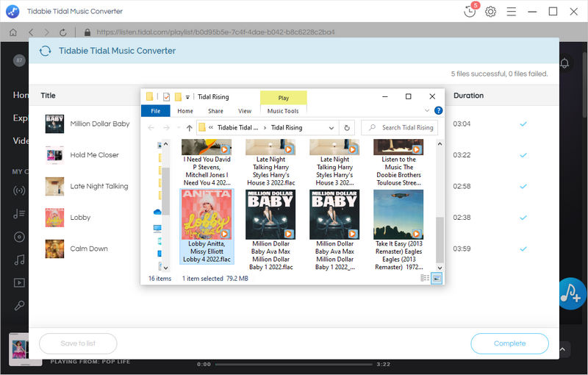The image size is (588, 375).
Task: Click OneDrive cloud icon in navigation pane
Action: point(157,213)
